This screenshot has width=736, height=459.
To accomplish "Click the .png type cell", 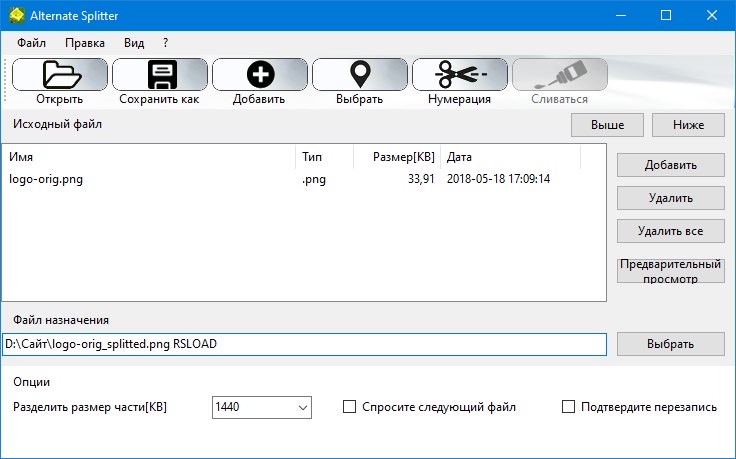I will [314, 179].
